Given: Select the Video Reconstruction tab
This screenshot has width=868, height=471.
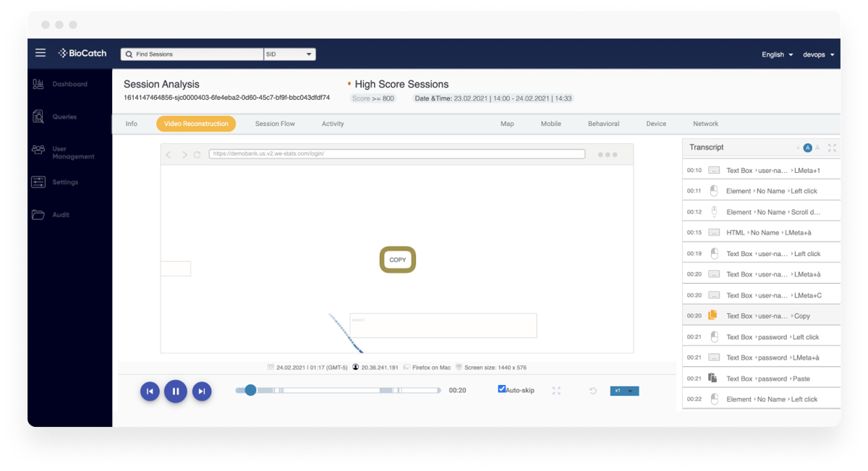Looking at the screenshot, I should [196, 124].
